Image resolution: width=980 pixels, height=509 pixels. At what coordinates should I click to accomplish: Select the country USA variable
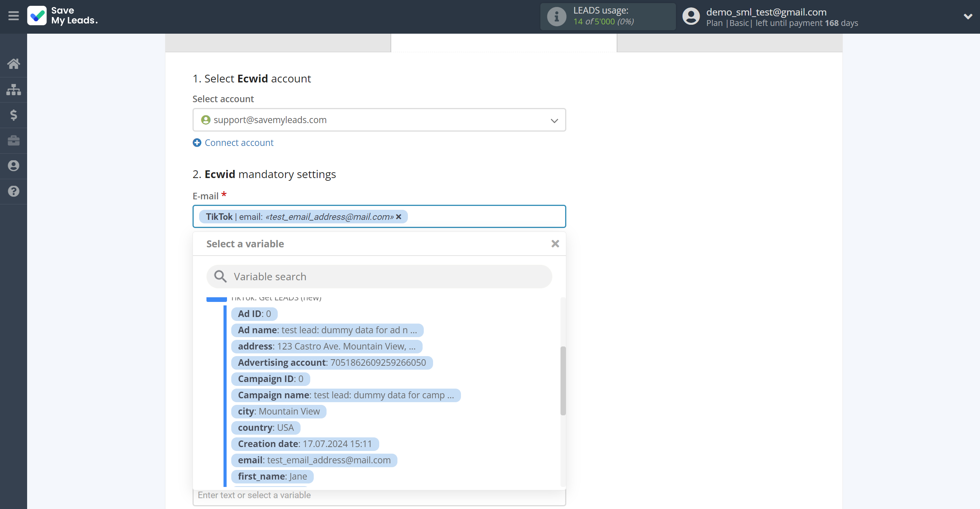click(x=266, y=428)
